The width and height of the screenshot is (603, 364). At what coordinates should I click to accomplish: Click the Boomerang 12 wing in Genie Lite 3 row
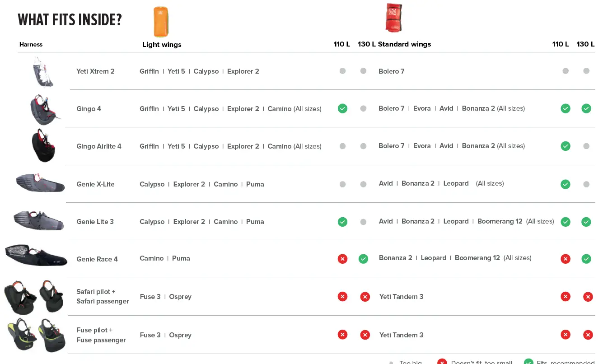pos(500,221)
